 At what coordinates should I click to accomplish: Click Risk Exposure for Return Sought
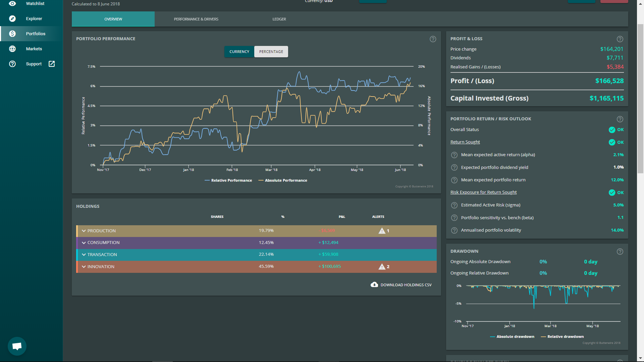pyautogui.click(x=483, y=192)
